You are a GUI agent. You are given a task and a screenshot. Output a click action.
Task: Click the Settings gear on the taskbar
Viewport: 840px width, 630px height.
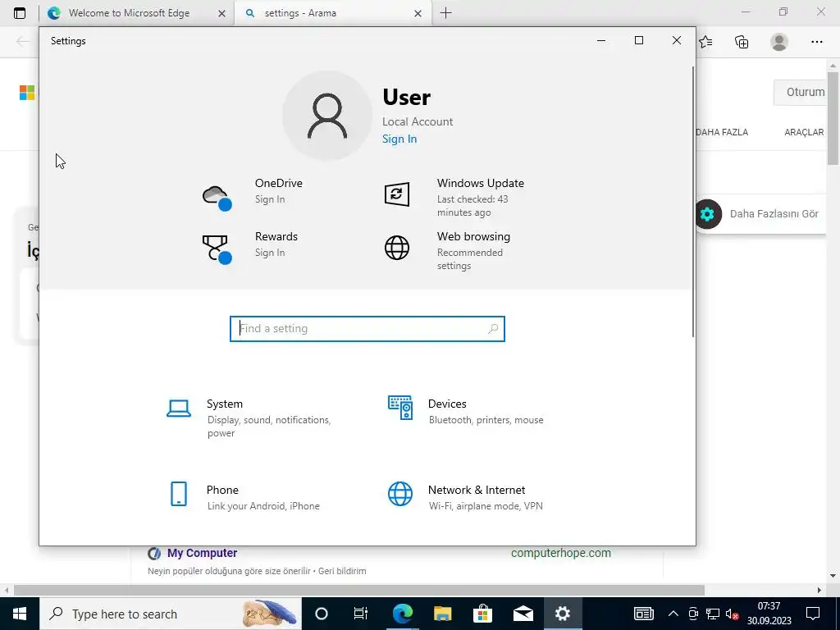point(563,614)
